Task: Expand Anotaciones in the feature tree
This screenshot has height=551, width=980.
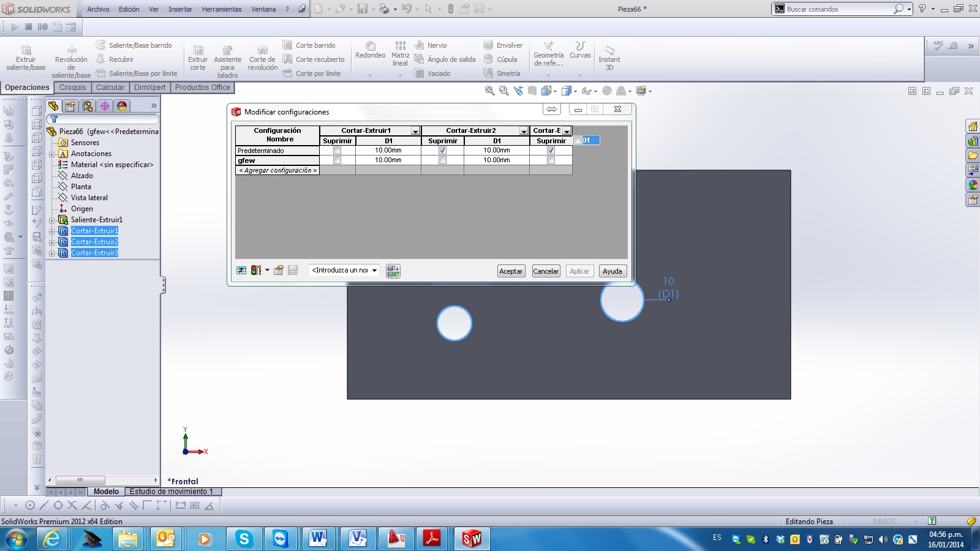Action: click(x=52, y=154)
